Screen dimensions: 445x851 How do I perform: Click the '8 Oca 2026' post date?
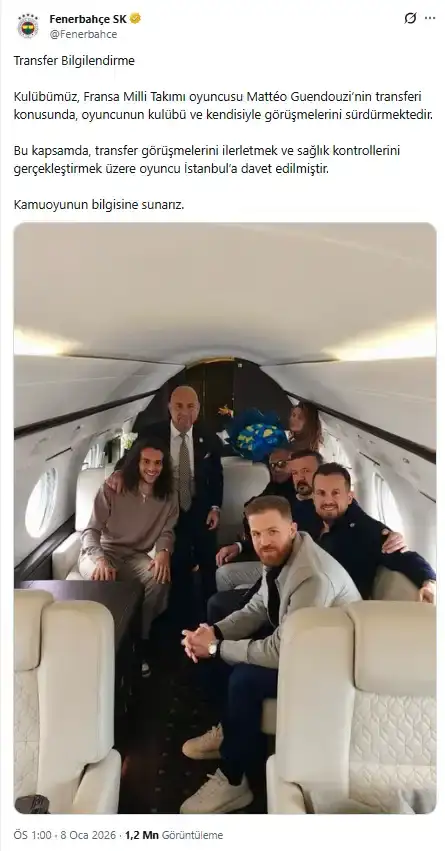(x=87, y=835)
